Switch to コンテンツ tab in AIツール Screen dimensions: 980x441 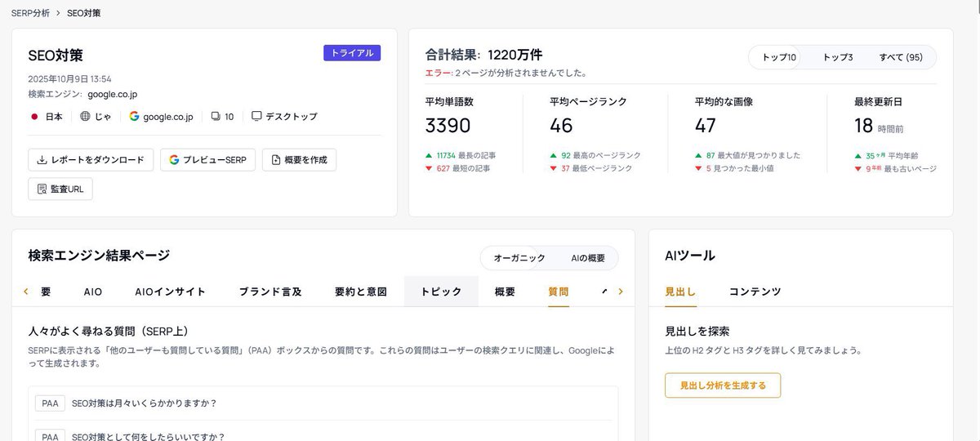(755, 292)
